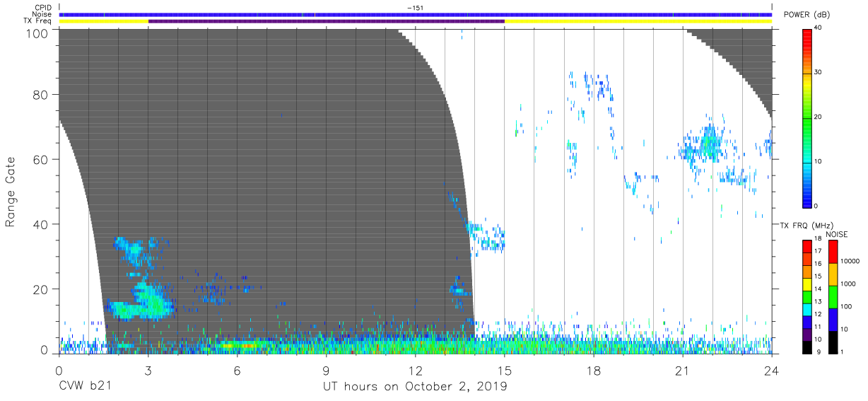Click the 21 tick on UT hours axis
This screenshot has width=868, height=401.
tap(683, 371)
